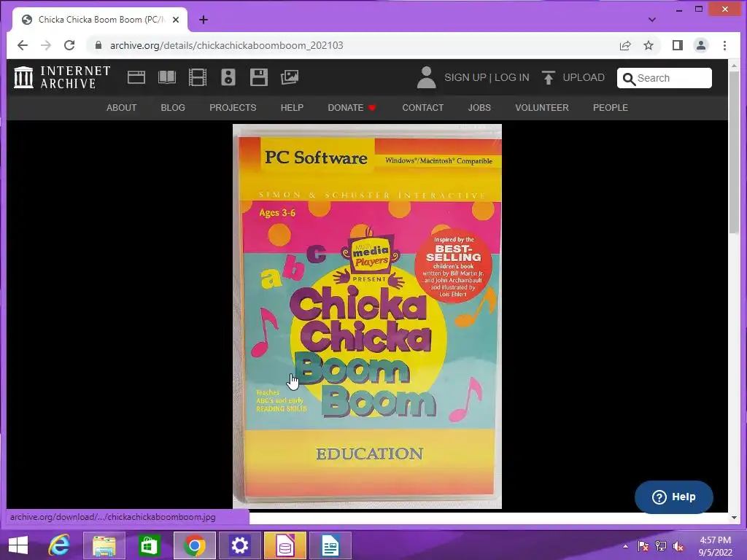Image resolution: width=747 pixels, height=560 pixels.
Task: Open the VOLUNTEER link
Action: click(542, 108)
